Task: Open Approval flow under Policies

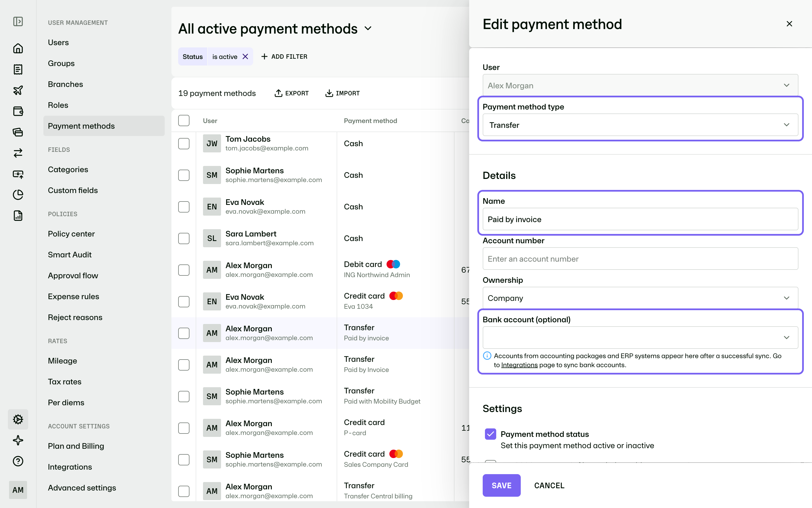Action: click(x=73, y=275)
